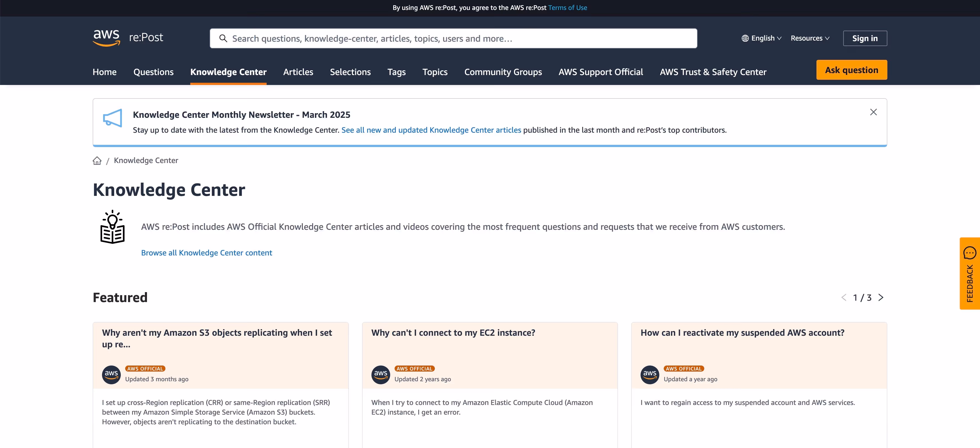Screen dimensions: 980x448
Task: Open the English language dropdown
Action: (762, 38)
